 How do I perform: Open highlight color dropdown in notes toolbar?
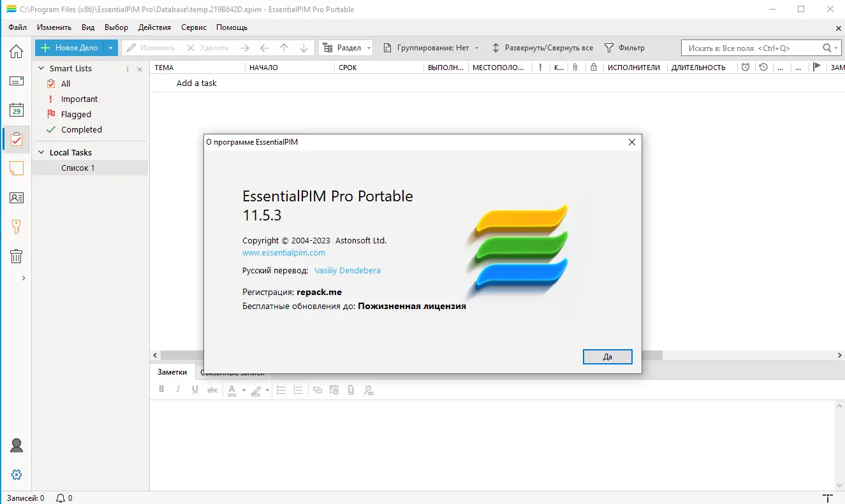click(x=267, y=390)
